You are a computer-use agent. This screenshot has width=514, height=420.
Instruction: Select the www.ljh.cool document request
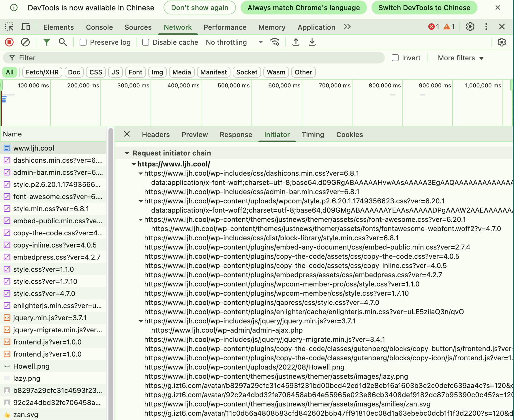tap(53, 148)
